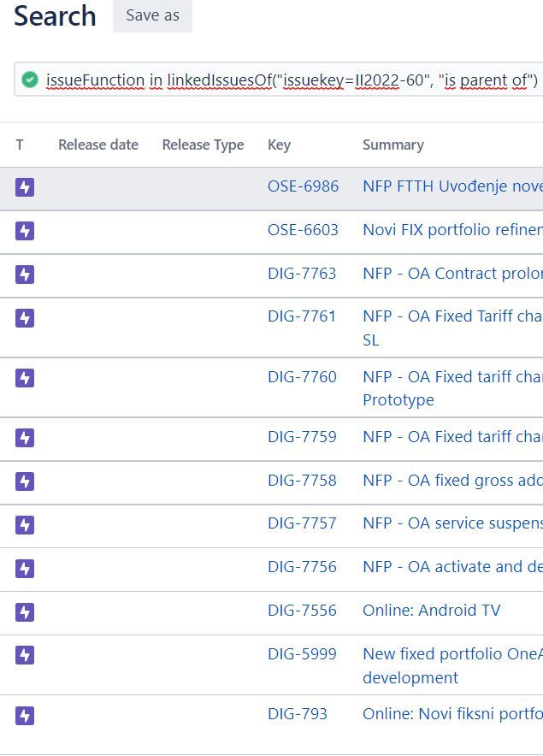
Task: Open issue key DIG-7760
Action: coord(302,376)
